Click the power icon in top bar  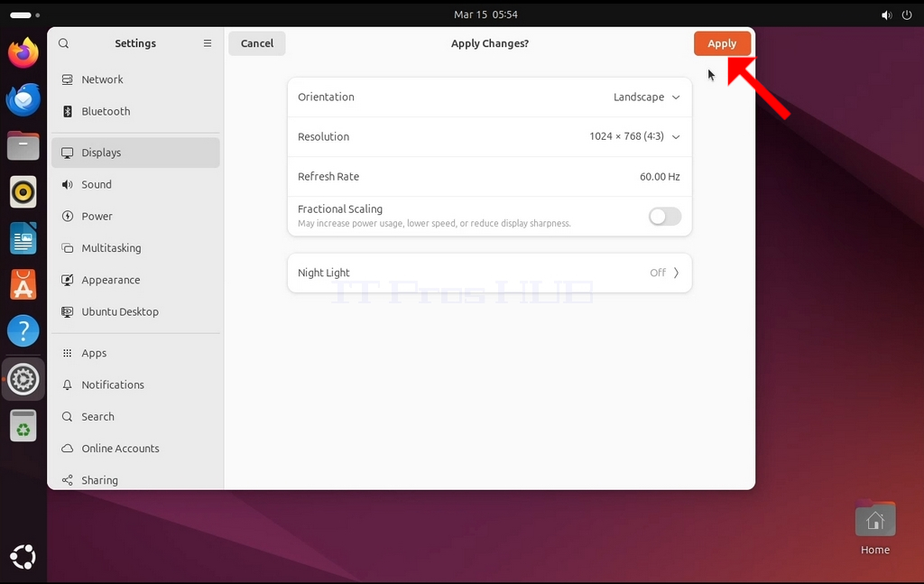(907, 14)
